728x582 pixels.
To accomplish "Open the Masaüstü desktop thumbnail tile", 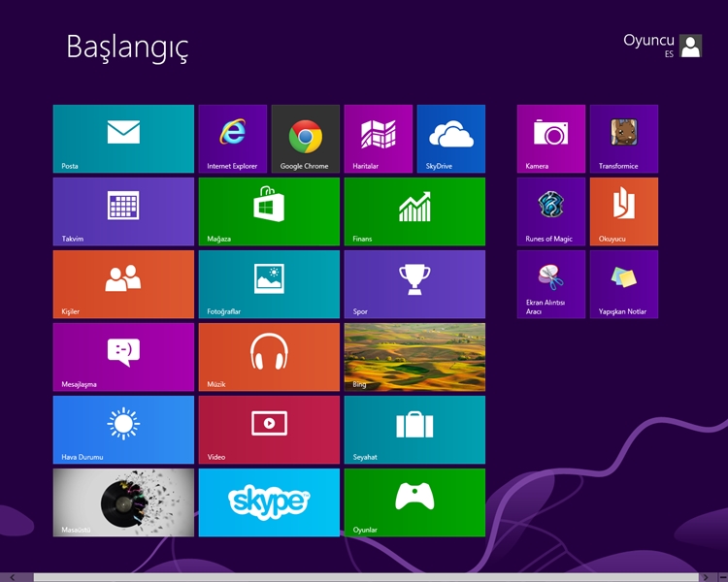I will [x=123, y=502].
